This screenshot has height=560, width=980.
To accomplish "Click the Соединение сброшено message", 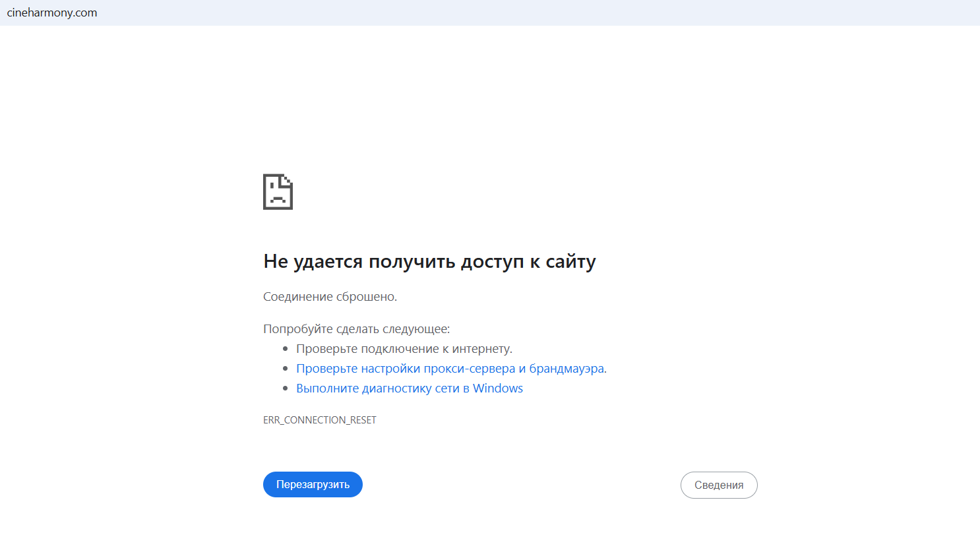I will (330, 297).
